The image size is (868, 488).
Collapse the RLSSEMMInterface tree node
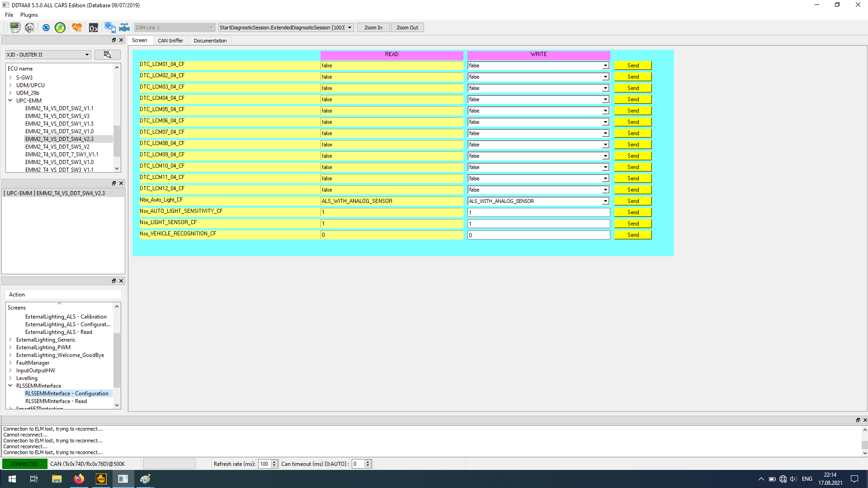point(10,385)
